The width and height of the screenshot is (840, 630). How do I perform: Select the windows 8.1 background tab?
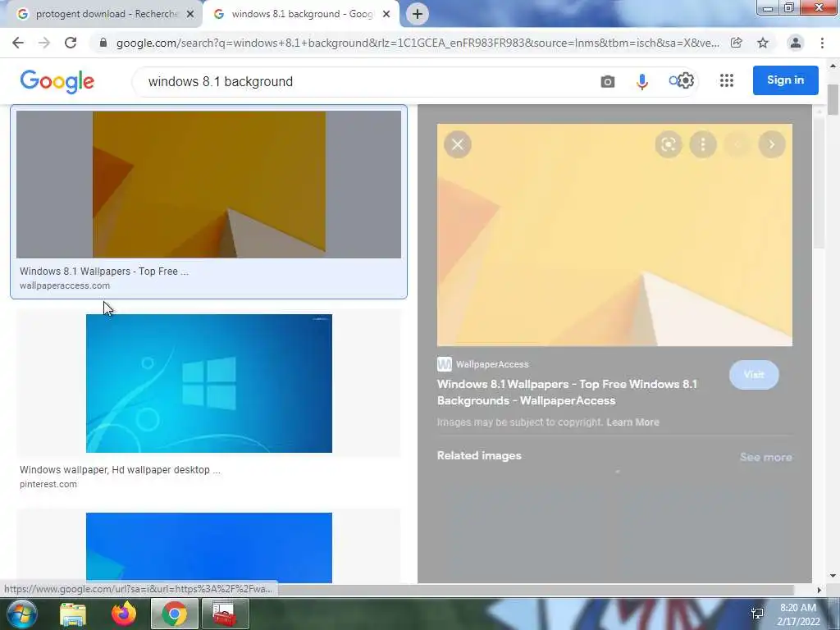302,14
